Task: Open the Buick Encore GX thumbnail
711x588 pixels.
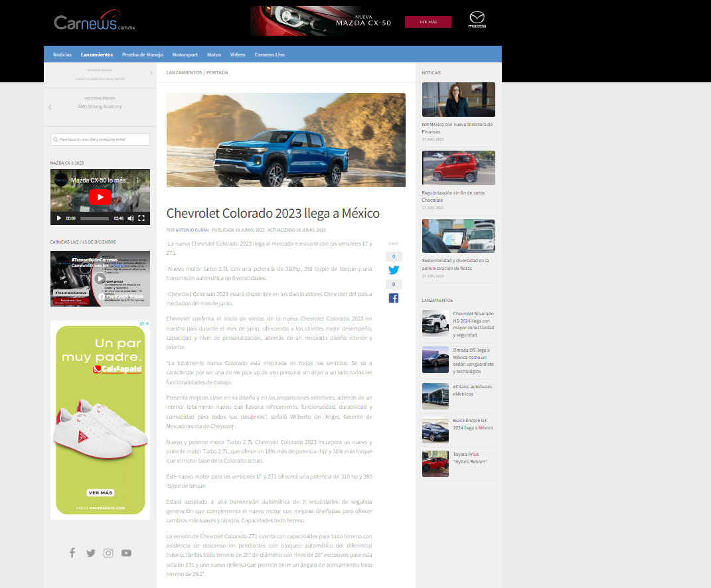Action: (x=435, y=430)
